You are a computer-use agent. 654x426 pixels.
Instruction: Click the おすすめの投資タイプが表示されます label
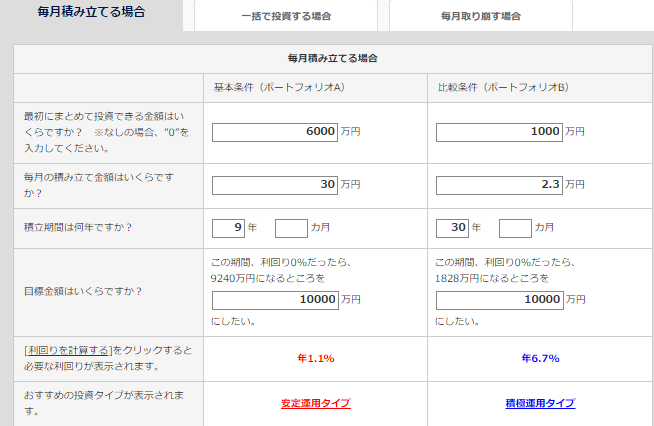(103, 403)
